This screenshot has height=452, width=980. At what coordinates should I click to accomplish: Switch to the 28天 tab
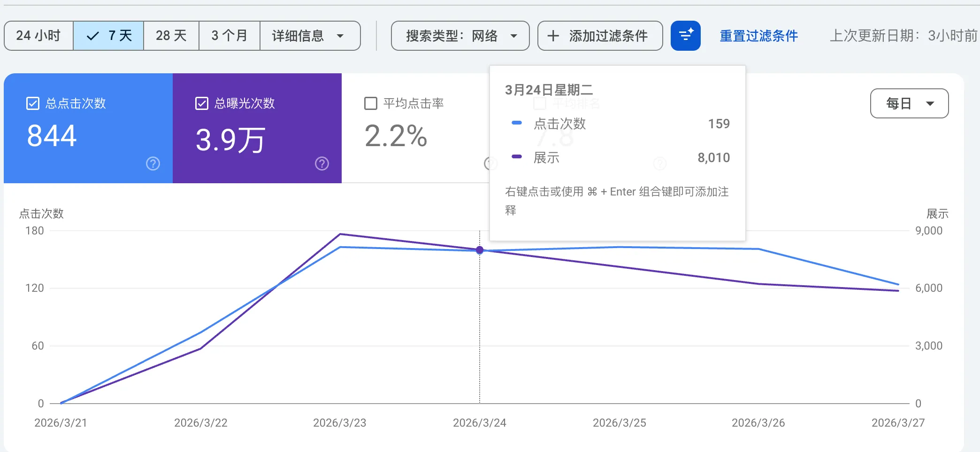click(x=171, y=35)
